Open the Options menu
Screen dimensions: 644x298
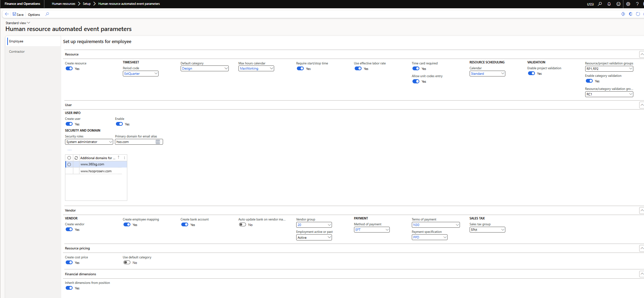[34, 14]
